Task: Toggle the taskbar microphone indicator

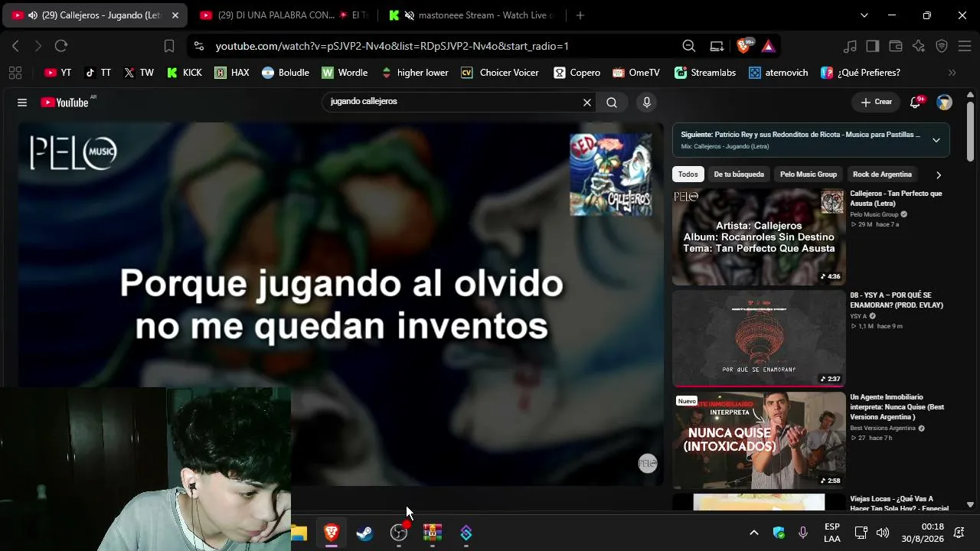Action: click(803, 533)
